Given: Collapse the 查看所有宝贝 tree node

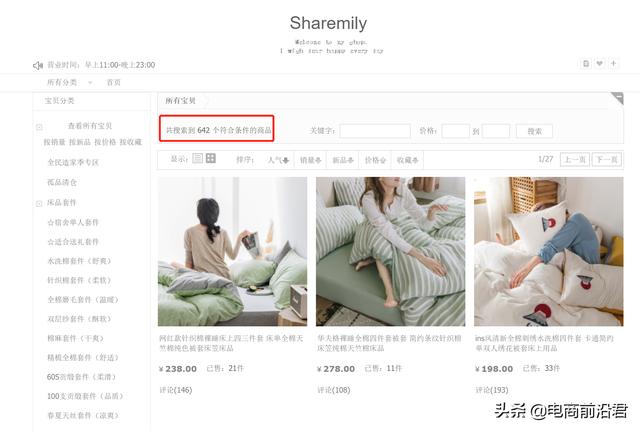Looking at the screenshot, I should tap(39, 127).
